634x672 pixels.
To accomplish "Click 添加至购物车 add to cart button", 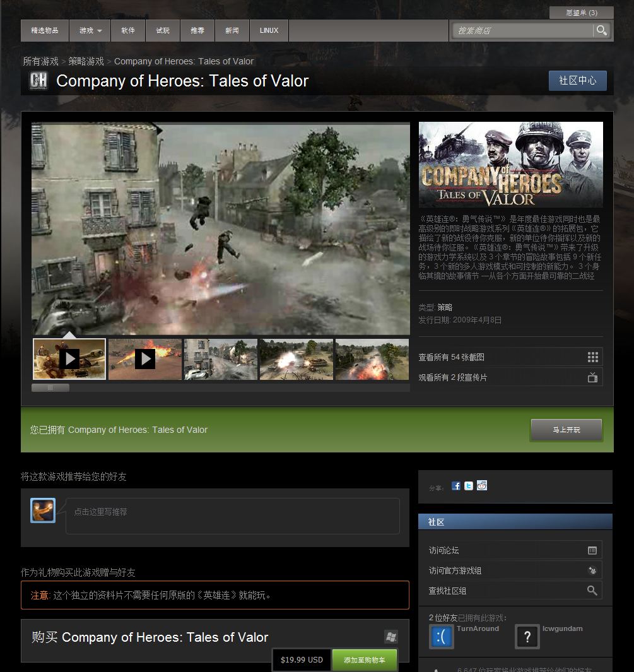I will tap(365, 660).
